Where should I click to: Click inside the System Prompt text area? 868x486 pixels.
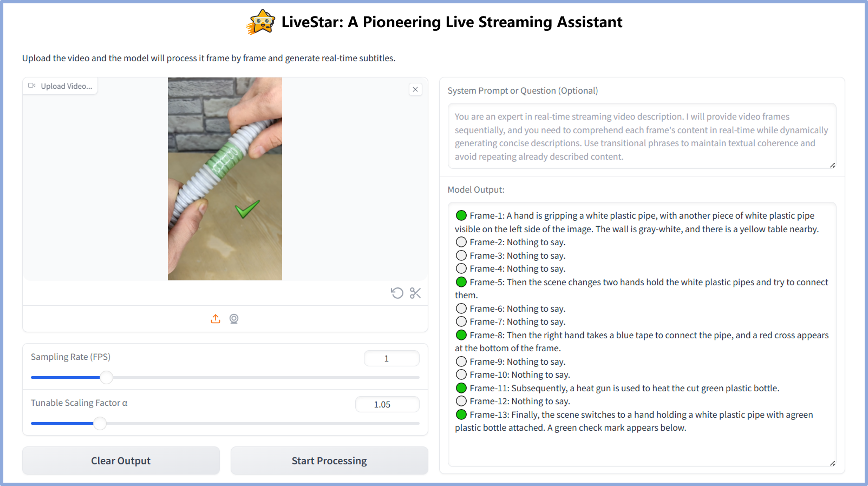pyautogui.click(x=641, y=136)
